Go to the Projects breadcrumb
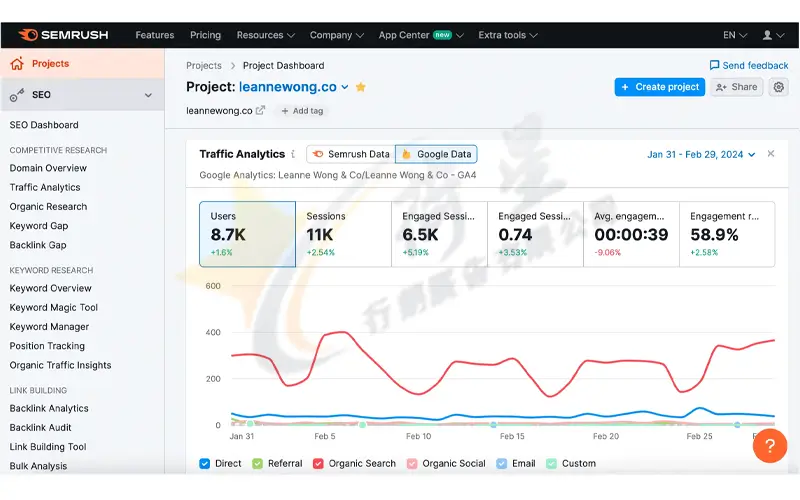Image resolution: width=800 pixels, height=500 pixels. click(204, 66)
